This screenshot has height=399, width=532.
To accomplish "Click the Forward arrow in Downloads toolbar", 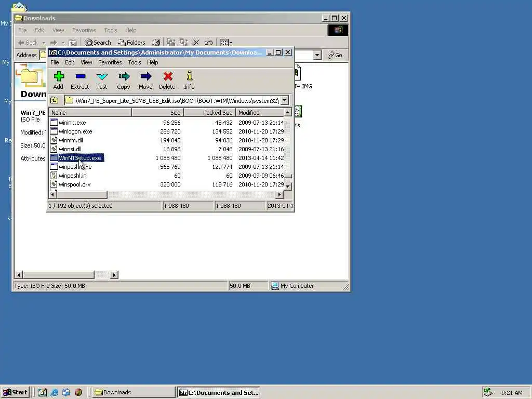I will (54, 43).
